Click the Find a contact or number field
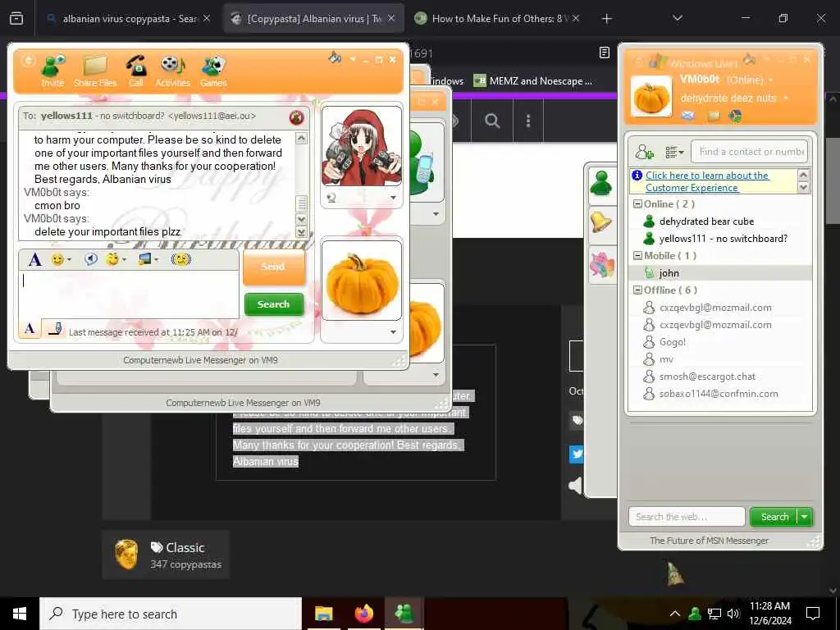840x630 pixels. (x=750, y=152)
